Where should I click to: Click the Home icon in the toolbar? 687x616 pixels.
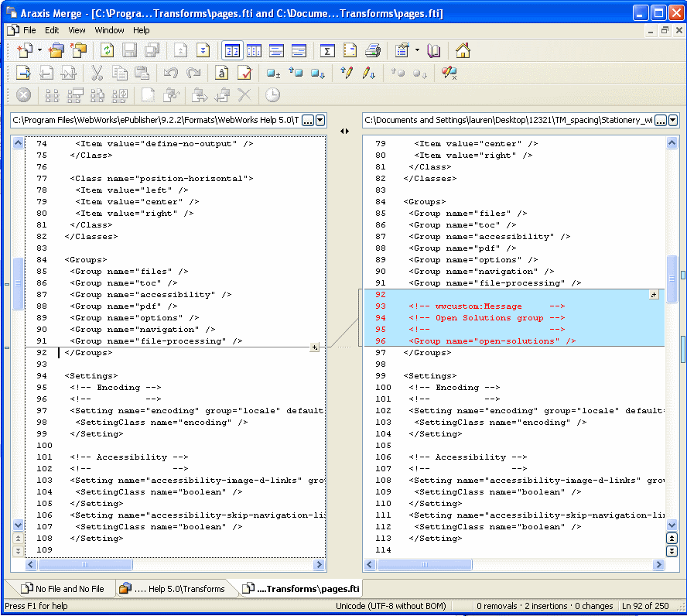point(463,51)
